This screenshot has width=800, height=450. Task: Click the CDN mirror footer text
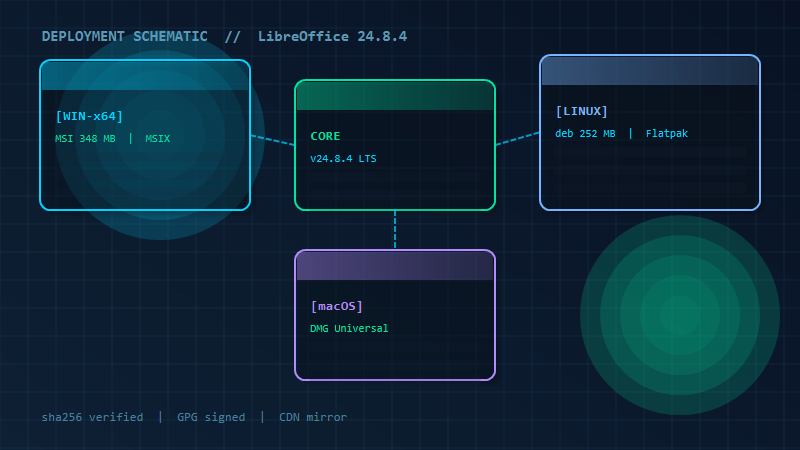point(313,417)
